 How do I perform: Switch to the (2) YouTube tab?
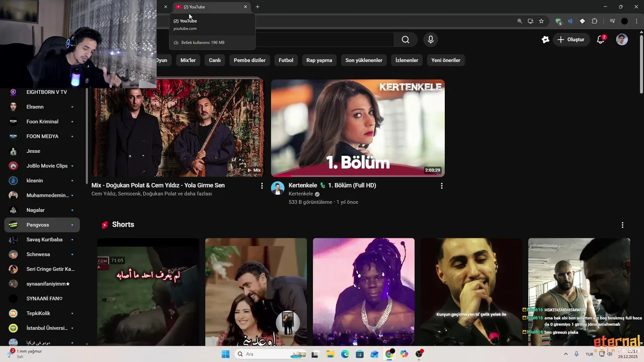[x=211, y=7]
